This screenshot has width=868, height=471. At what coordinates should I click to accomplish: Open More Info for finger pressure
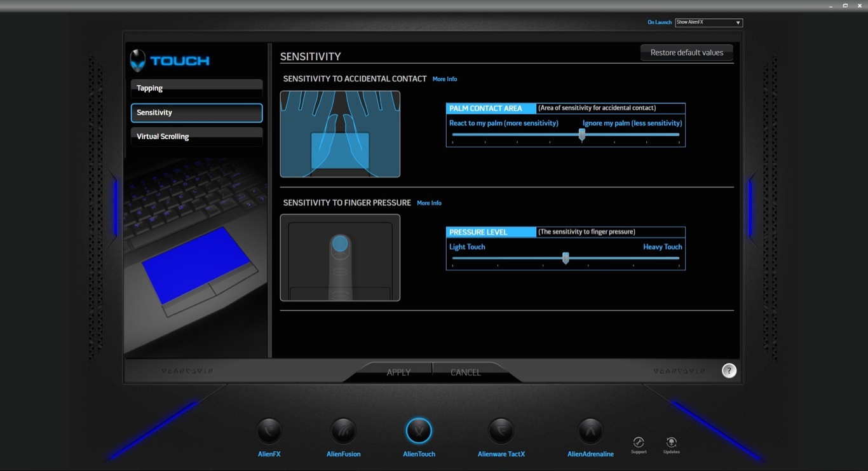click(x=429, y=203)
